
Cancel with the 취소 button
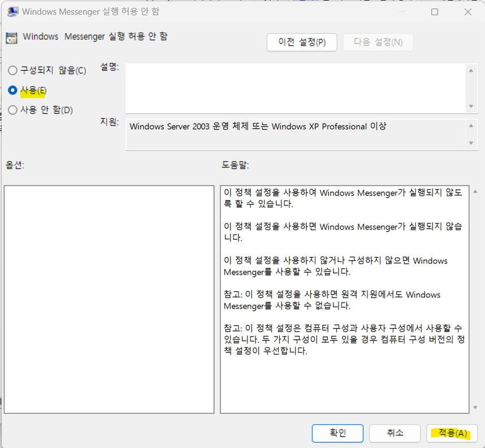tap(395, 433)
